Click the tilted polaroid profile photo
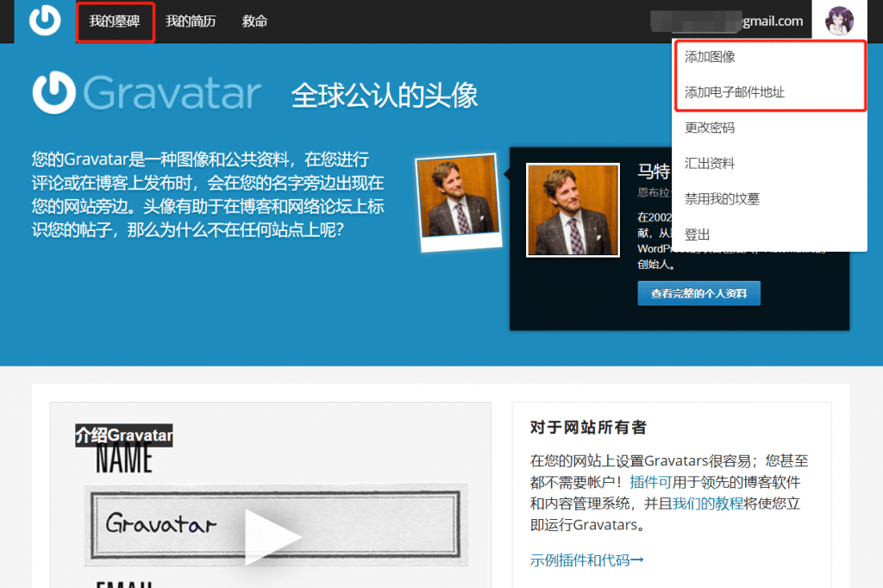Screen dimensions: 883x588 coord(459,203)
